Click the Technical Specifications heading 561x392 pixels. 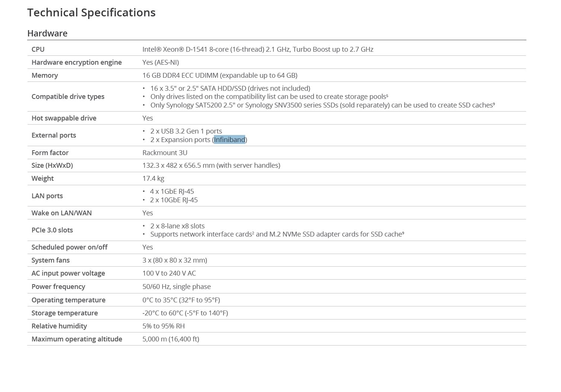pos(91,13)
